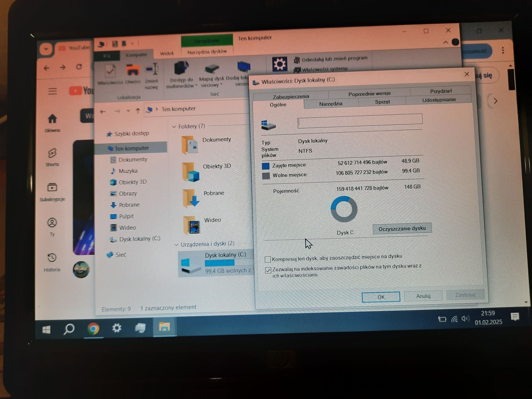The image size is (532, 399).
Task: Open notification center icon
Action: (x=515, y=317)
